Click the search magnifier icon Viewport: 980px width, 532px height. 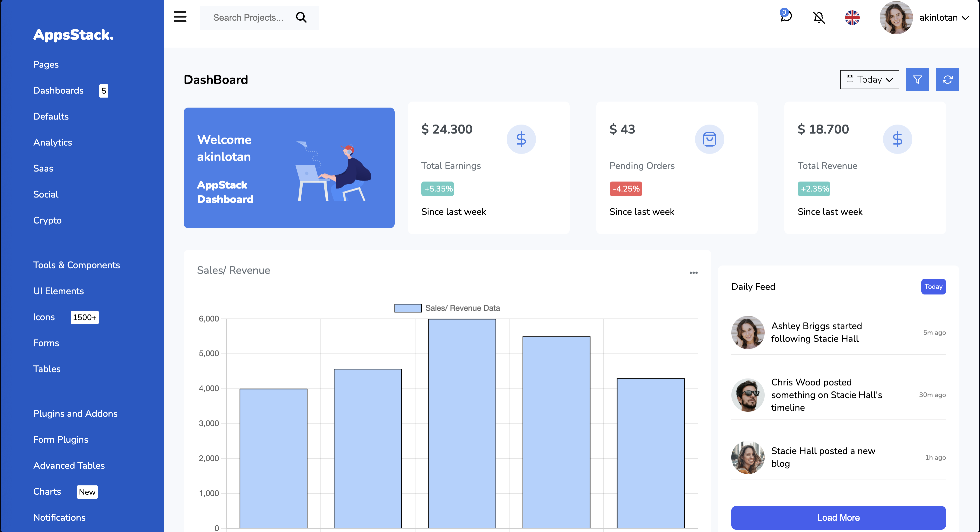(x=301, y=18)
